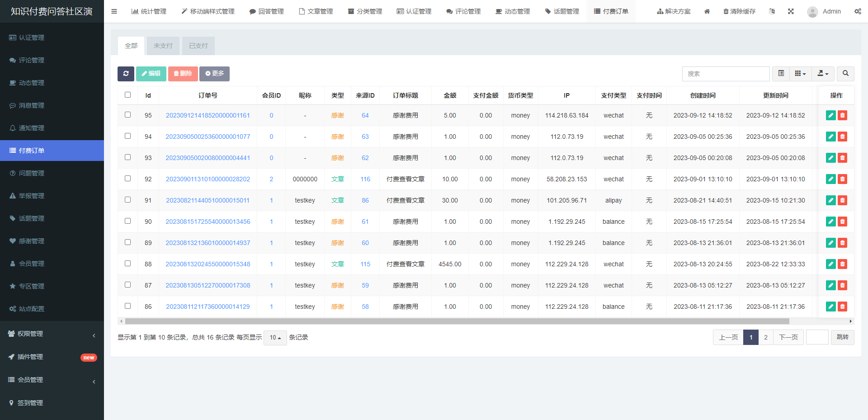Enter fullscreen using the expand icon
Image resolution: width=868 pixels, height=420 pixels.
pyautogui.click(x=791, y=11)
